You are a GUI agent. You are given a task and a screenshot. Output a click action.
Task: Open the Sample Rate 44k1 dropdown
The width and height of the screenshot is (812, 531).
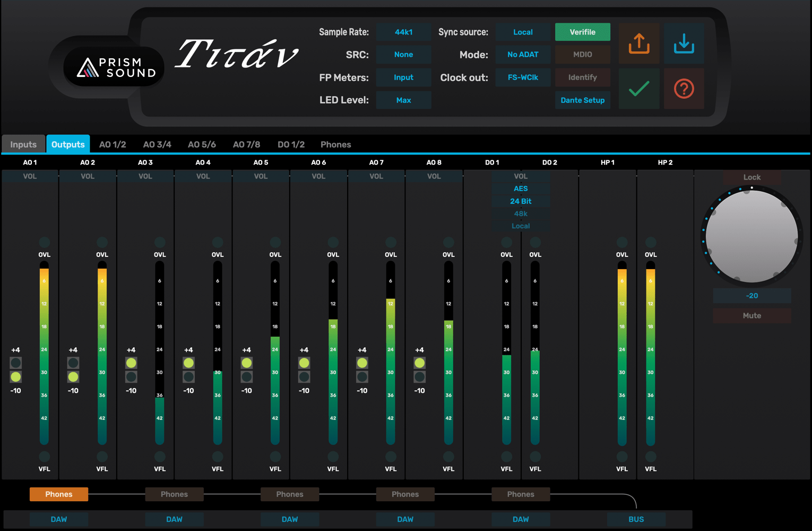pos(403,32)
